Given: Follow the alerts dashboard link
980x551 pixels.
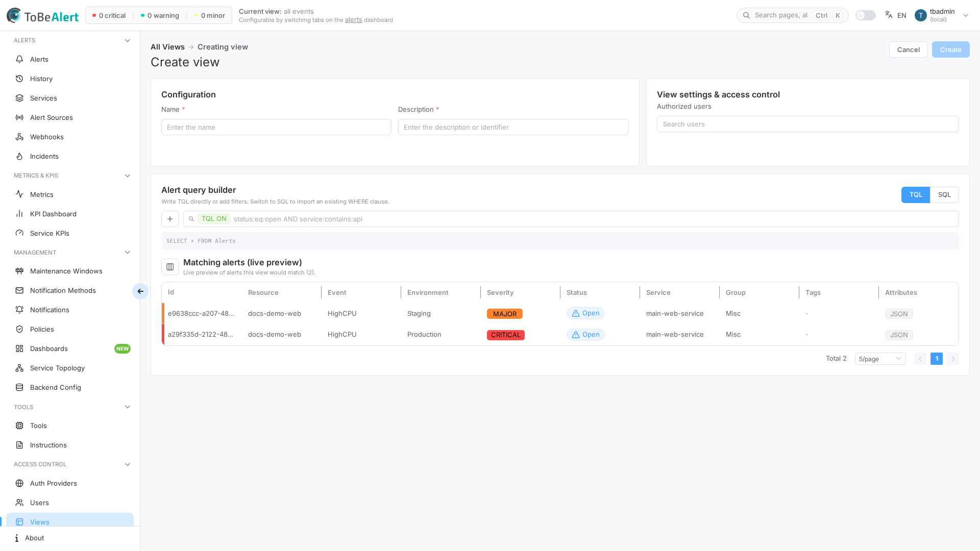Looking at the screenshot, I should pyautogui.click(x=353, y=20).
